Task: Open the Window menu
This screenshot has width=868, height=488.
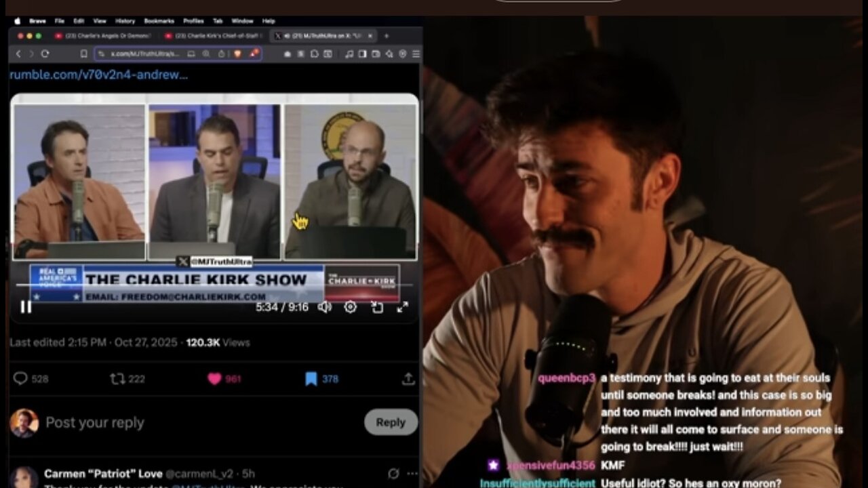Action: (x=242, y=21)
